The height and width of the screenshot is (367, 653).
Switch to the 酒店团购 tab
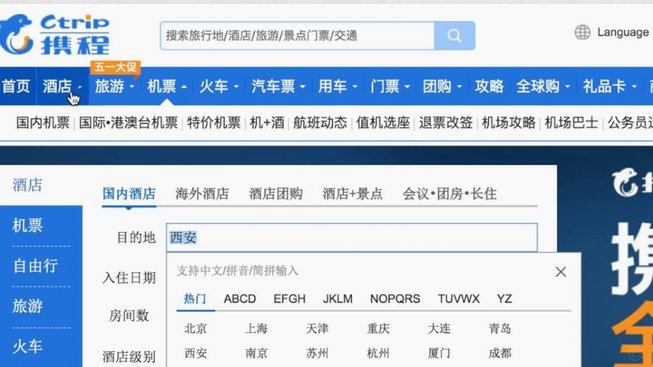276,194
